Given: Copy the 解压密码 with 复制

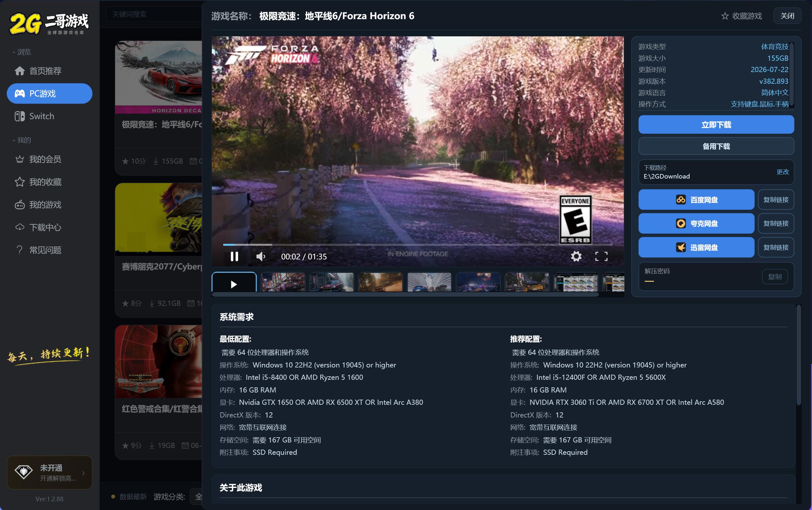Looking at the screenshot, I should coord(775,277).
